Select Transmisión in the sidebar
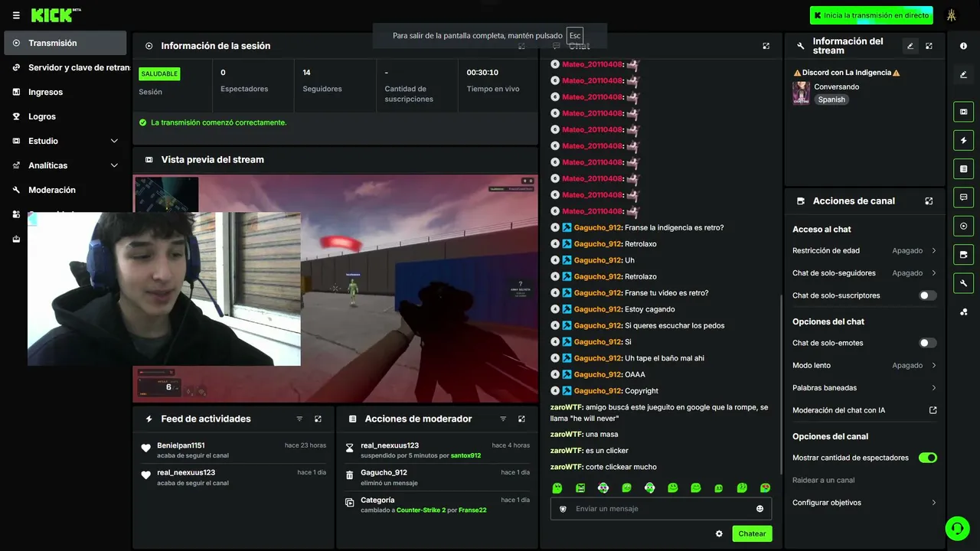The height and width of the screenshot is (551, 980). (65, 43)
